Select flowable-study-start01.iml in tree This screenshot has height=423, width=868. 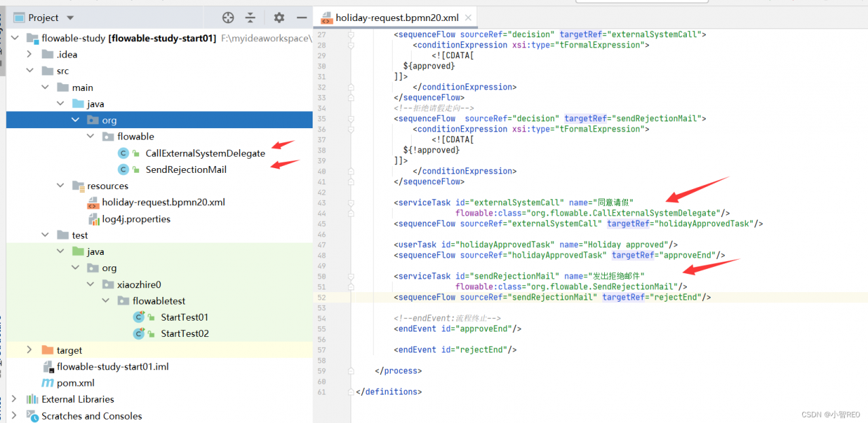pyautogui.click(x=113, y=367)
